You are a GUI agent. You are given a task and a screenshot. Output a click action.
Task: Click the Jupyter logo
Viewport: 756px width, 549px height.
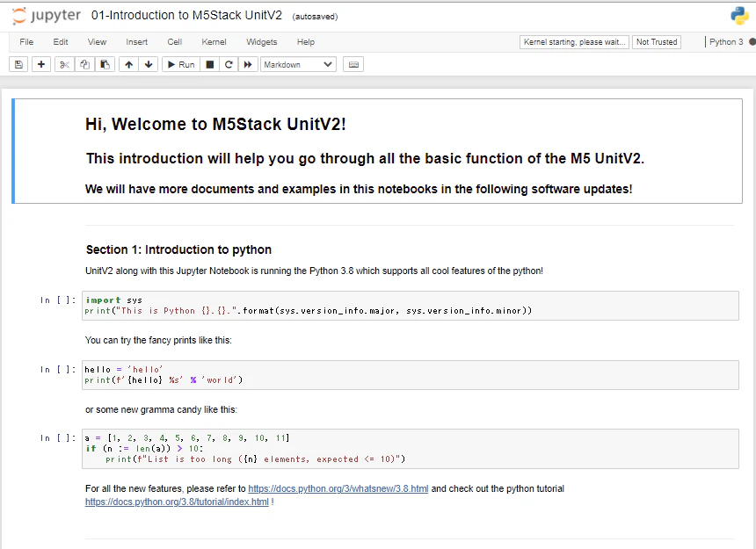[47, 16]
